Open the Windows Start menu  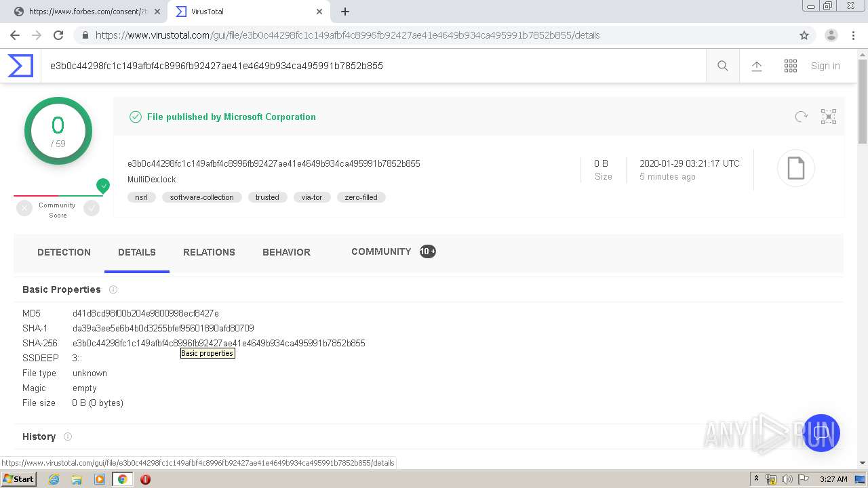[18, 479]
